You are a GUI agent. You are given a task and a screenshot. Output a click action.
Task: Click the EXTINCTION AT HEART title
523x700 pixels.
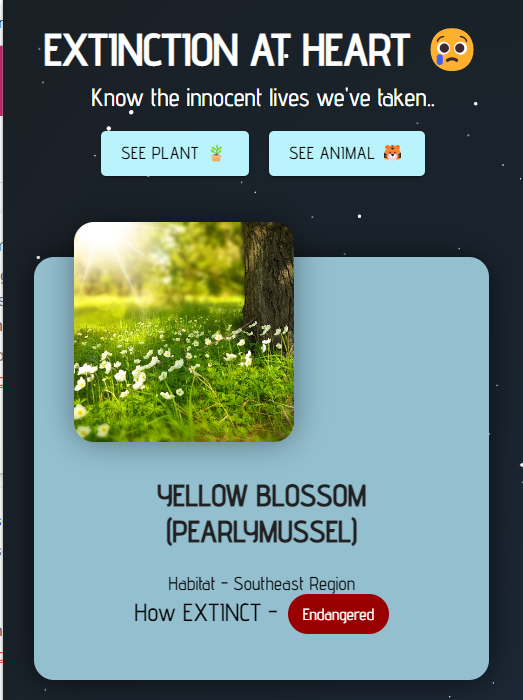[x=226, y=50]
